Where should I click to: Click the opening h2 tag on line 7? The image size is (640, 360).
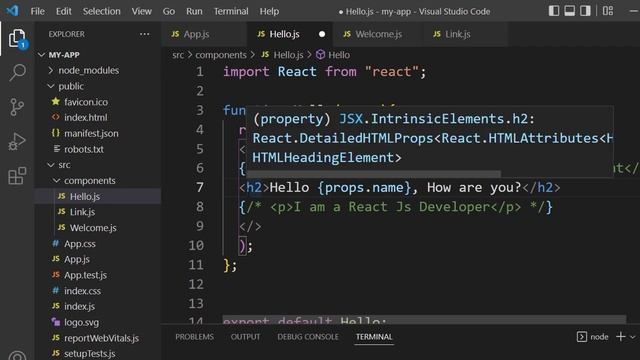tap(254, 187)
